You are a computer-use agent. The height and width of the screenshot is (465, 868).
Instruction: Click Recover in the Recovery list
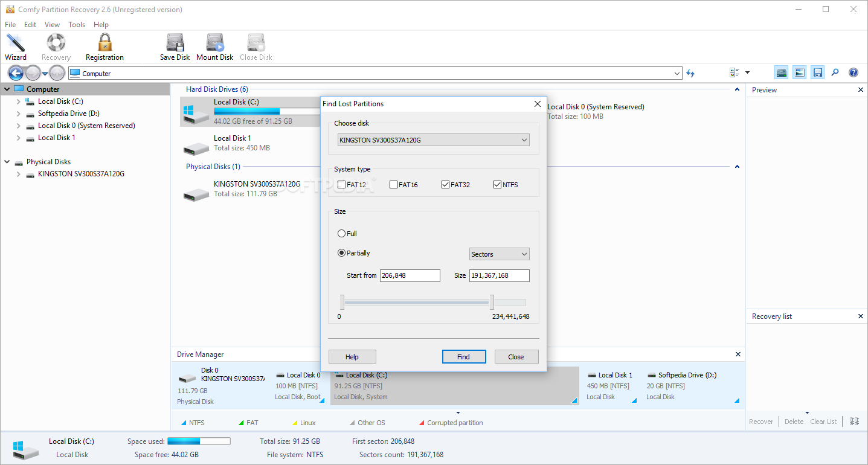(x=761, y=422)
